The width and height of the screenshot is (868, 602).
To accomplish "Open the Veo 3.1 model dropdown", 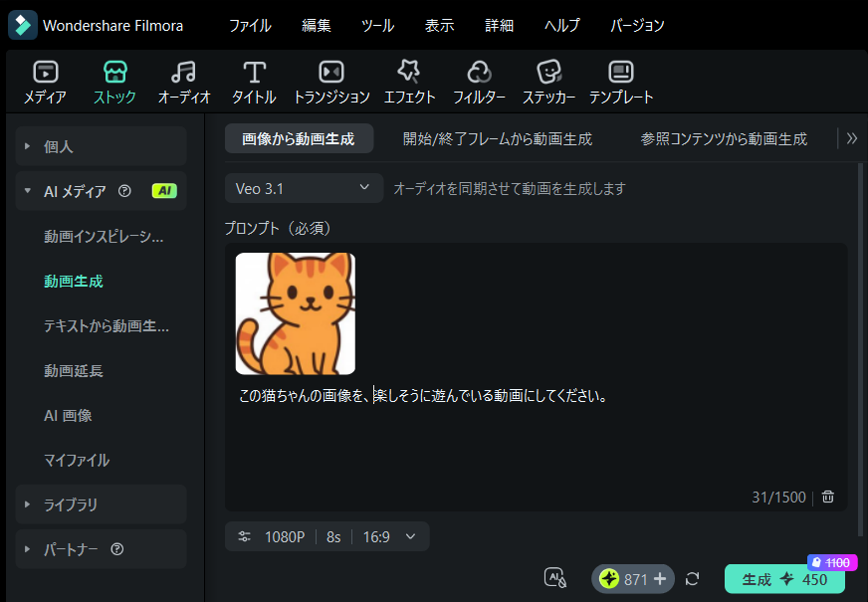I will tap(304, 188).
